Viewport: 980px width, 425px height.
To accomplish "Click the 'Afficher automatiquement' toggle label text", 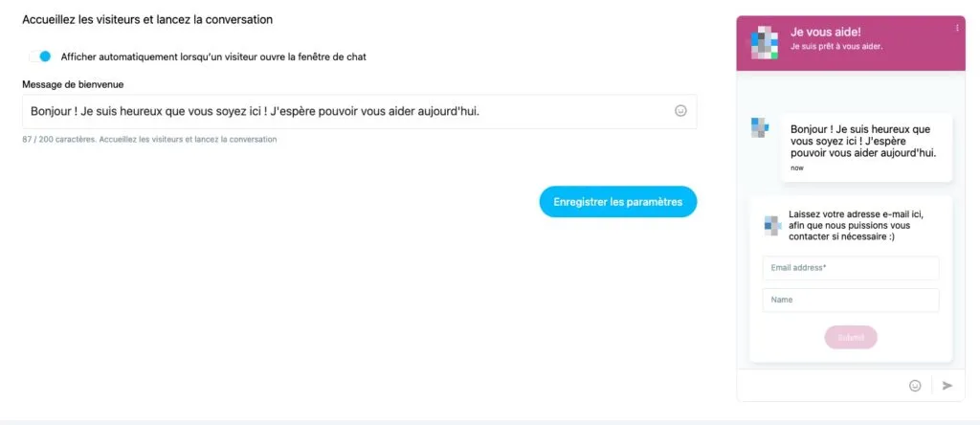I will tap(213, 56).
